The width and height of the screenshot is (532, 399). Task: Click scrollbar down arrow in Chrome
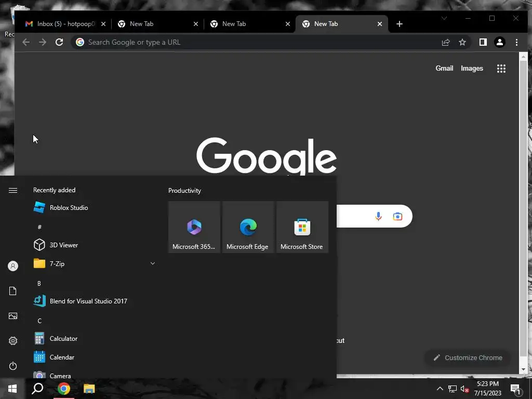tap(523, 369)
